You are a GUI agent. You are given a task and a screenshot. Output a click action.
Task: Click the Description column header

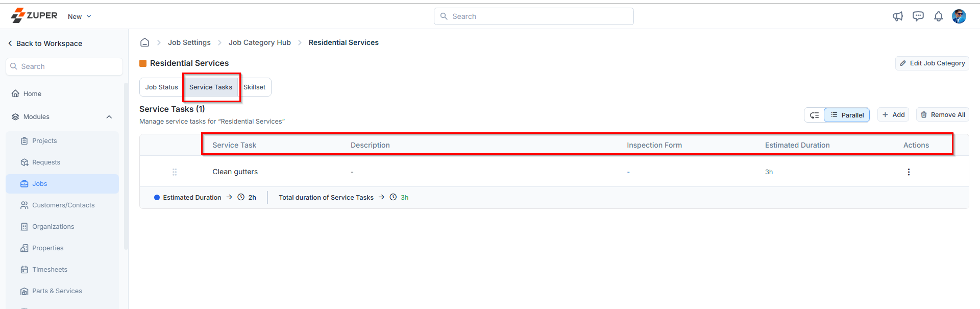point(370,145)
